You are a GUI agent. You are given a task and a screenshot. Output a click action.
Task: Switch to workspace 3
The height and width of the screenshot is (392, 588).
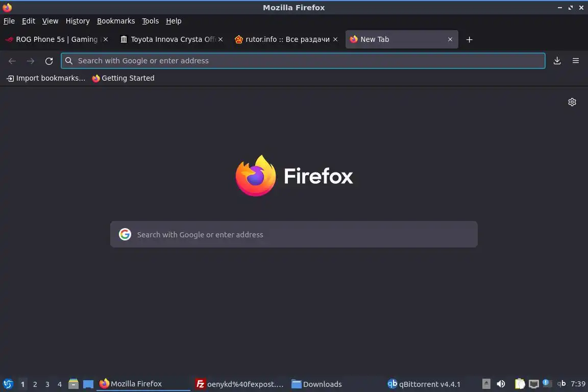pyautogui.click(x=47, y=384)
